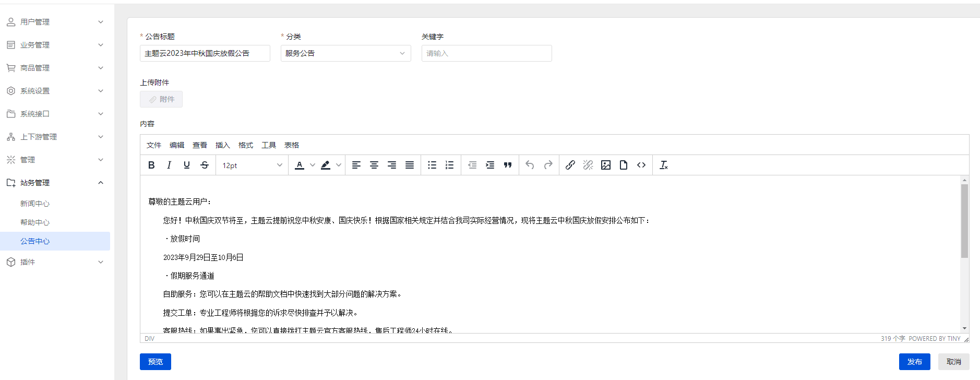Justify text alignment
The height and width of the screenshot is (380, 980).
410,165
